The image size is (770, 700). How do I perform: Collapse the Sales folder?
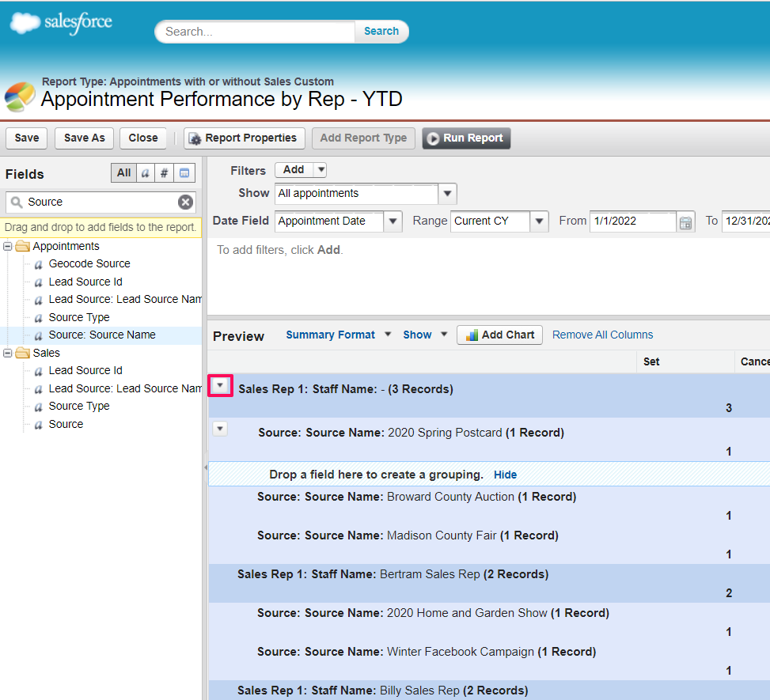8,353
